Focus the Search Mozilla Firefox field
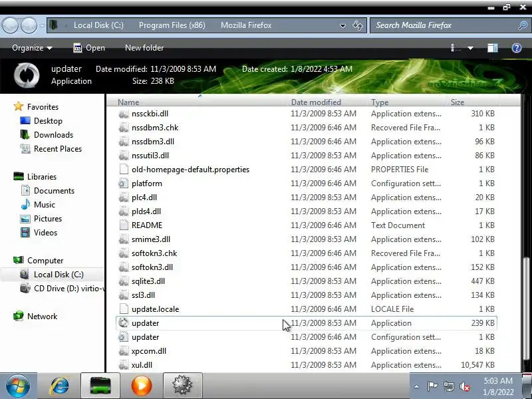 (444, 25)
